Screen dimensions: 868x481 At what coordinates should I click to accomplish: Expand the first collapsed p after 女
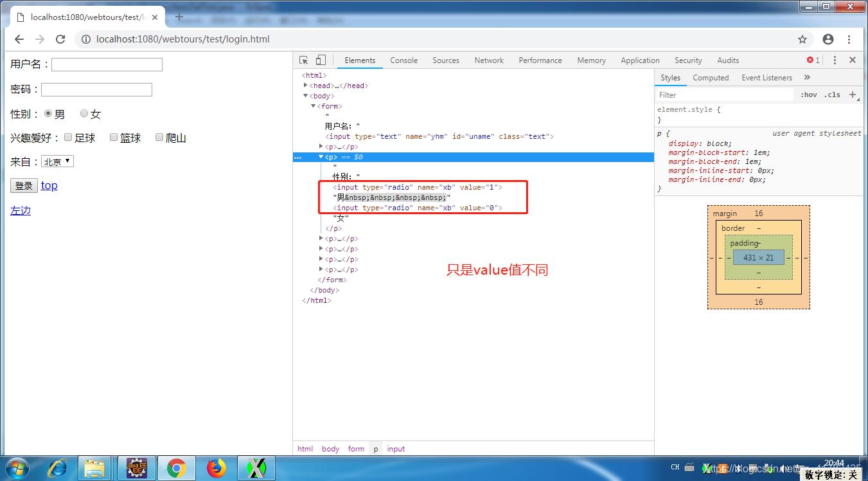point(321,239)
